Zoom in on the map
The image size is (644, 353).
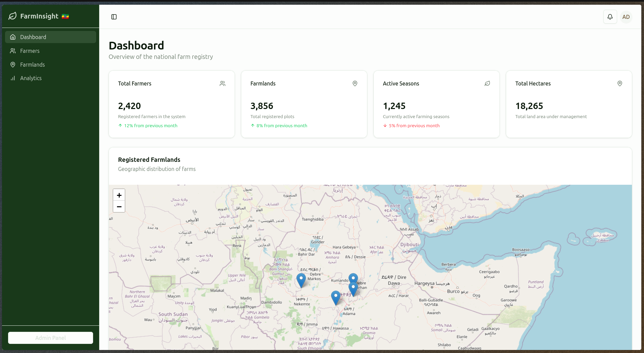point(119,195)
